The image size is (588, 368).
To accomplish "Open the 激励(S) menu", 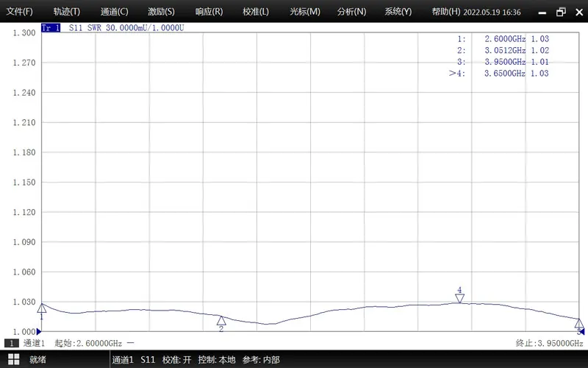I will pyautogui.click(x=161, y=12).
